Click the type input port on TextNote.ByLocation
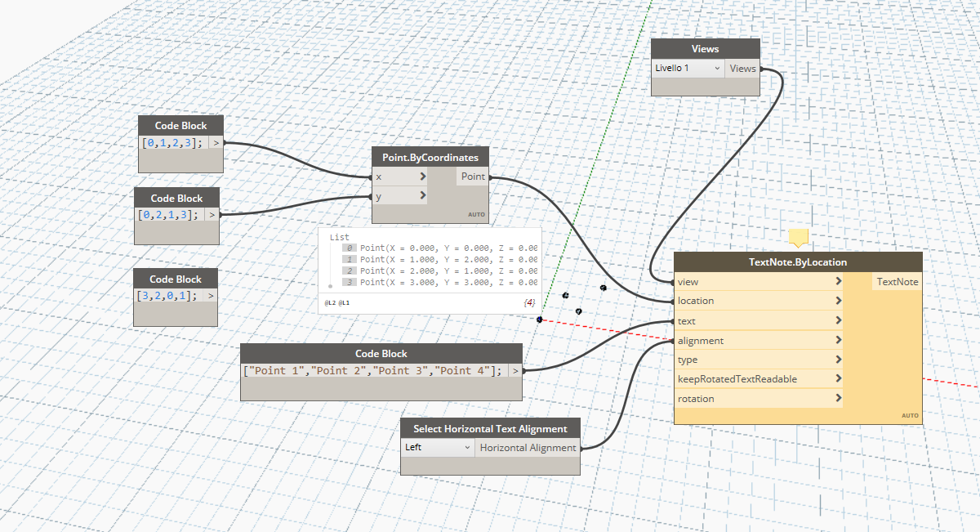980x532 pixels. pyautogui.click(x=759, y=360)
